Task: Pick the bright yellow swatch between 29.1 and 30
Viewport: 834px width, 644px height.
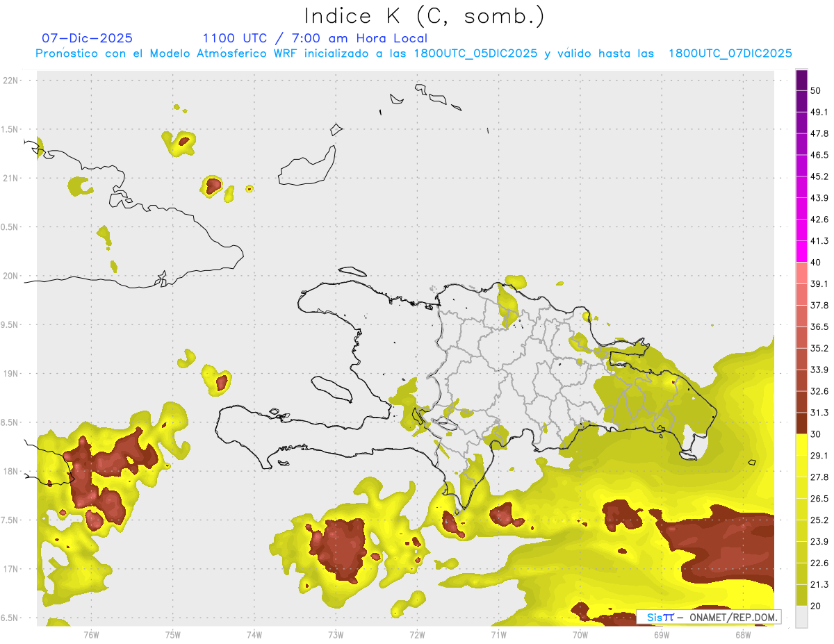Action: click(x=801, y=445)
